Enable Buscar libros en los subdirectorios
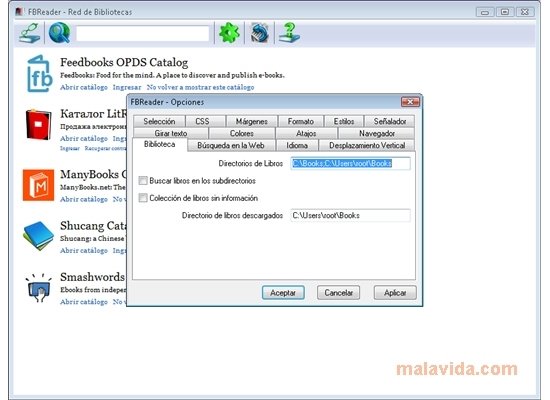 click(143, 181)
